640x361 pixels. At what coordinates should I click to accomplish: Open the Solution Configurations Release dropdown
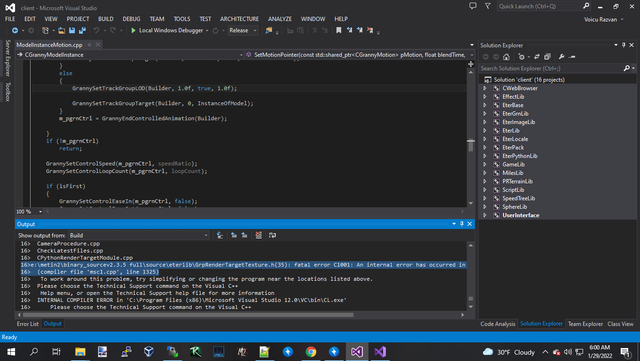pyautogui.click(x=243, y=31)
